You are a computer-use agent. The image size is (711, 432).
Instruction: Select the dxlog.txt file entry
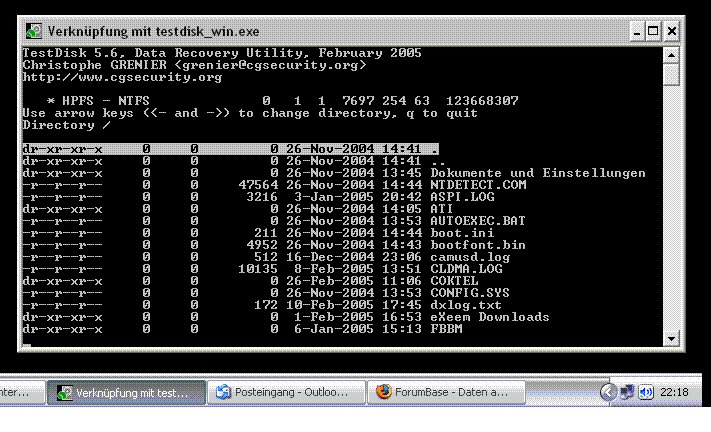(x=262, y=305)
